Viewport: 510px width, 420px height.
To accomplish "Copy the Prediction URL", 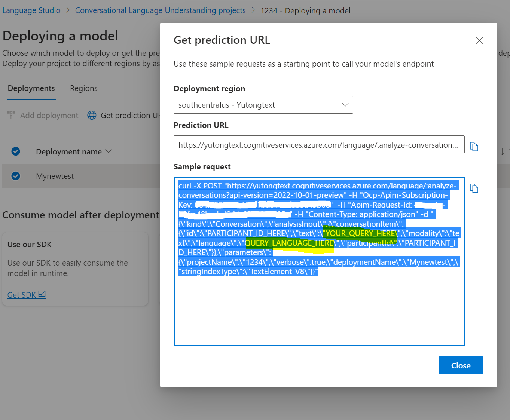I will (474, 146).
